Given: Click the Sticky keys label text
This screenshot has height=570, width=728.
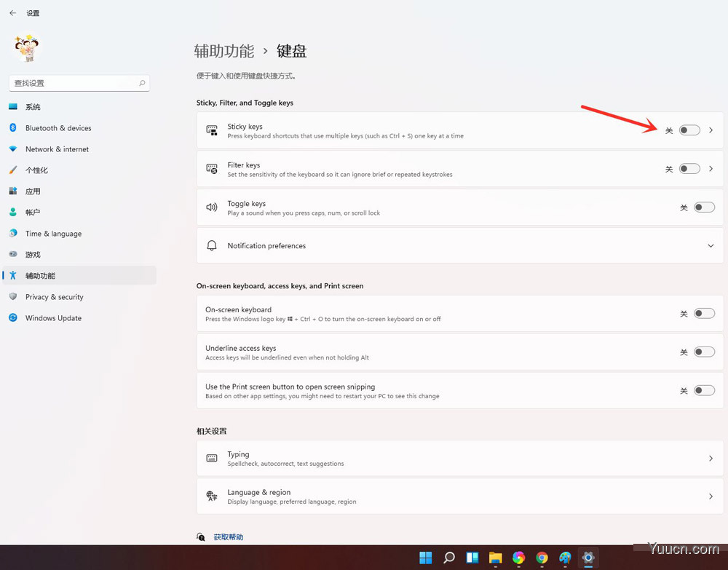Looking at the screenshot, I should pyautogui.click(x=245, y=126).
